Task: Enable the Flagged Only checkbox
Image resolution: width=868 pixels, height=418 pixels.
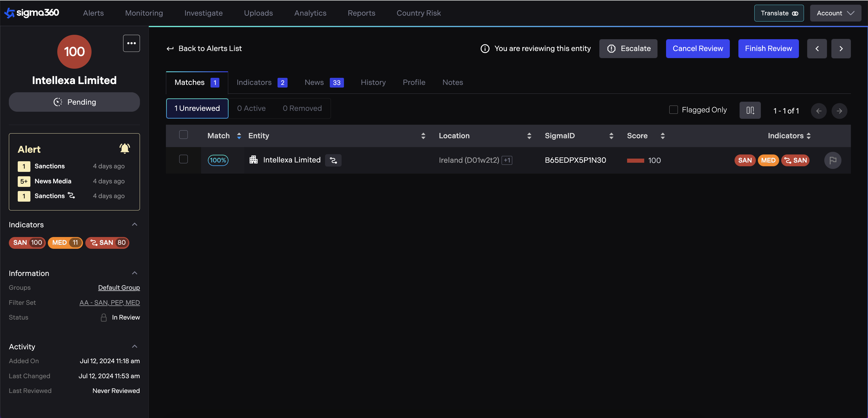Action: point(673,110)
